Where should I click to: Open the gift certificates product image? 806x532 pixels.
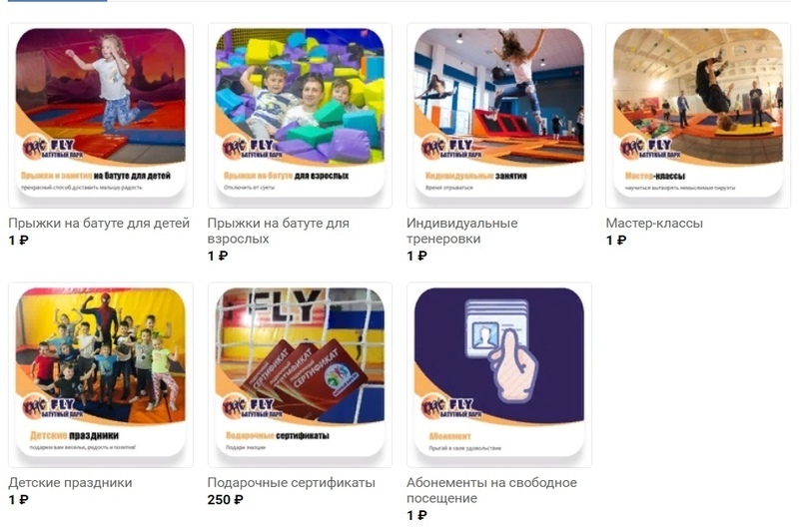click(x=300, y=375)
